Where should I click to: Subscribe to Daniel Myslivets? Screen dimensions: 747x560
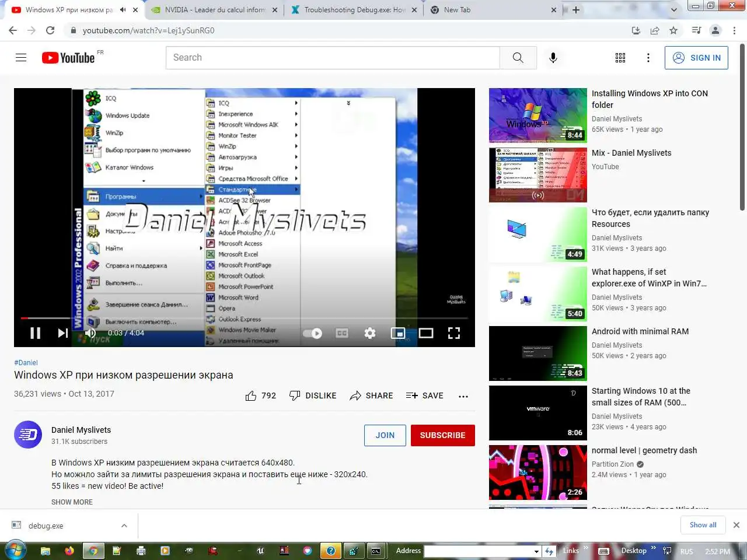[x=443, y=435]
